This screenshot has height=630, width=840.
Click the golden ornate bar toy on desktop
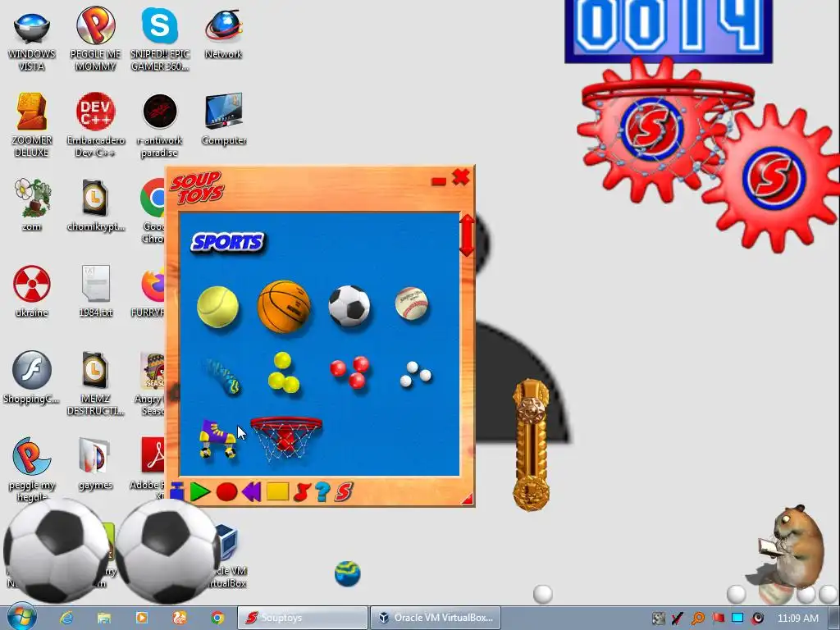(531, 445)
